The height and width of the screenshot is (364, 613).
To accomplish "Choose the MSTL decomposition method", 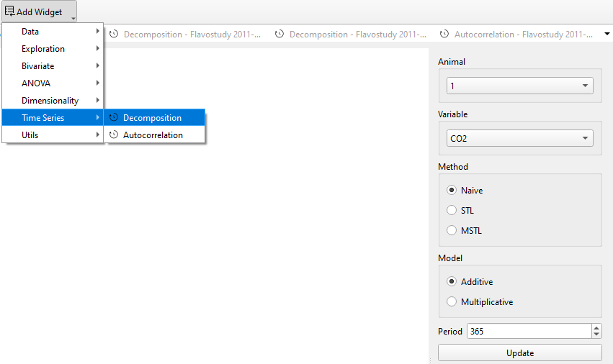I will 452,231.
